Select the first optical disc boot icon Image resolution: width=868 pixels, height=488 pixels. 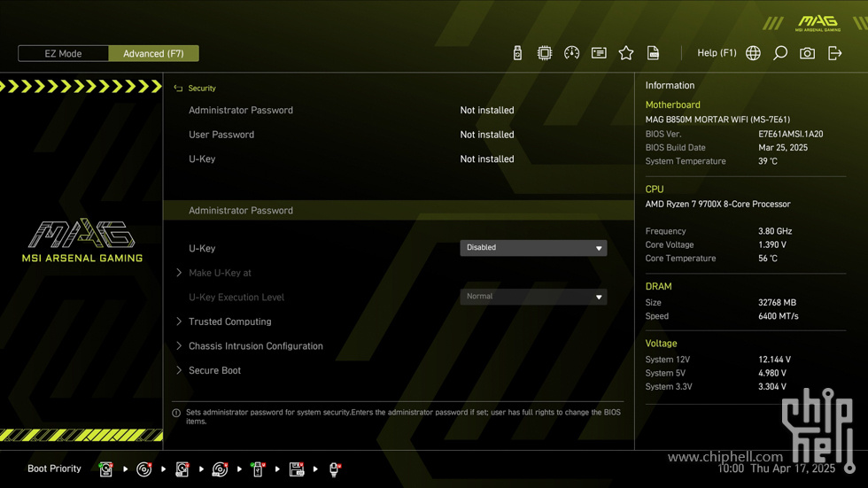click(143, 469)
